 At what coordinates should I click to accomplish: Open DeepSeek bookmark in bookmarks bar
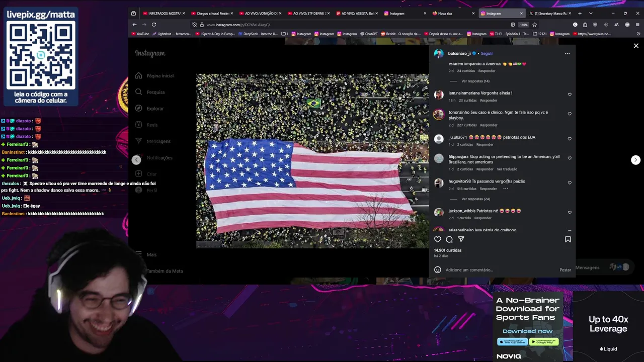pos(258,34)
